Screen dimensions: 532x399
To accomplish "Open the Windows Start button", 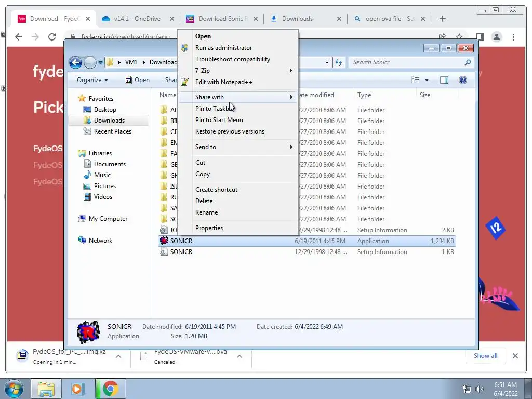I will pos(14,389).
